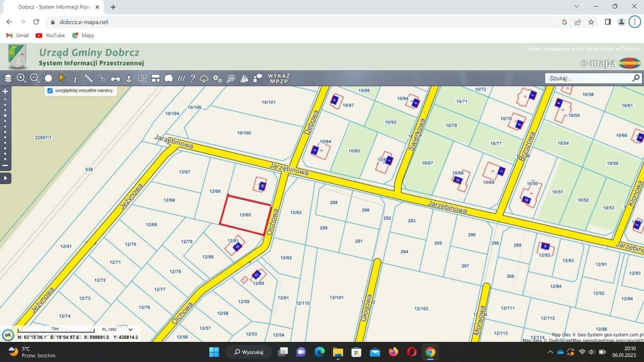Click the round 'ok' button
The height and width of the screenshot is (362, 644).
tap(8, 335)
